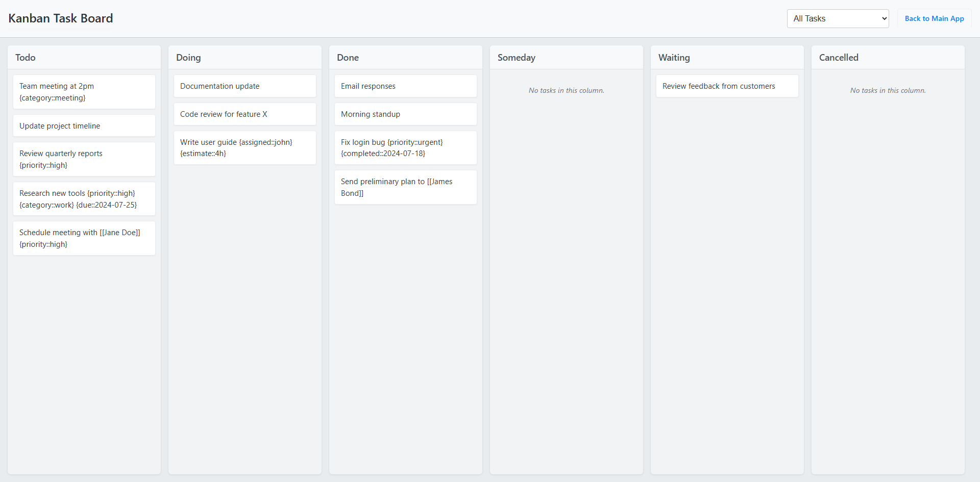The height and width of the screenshot is (482, 980).
Task: Open the All Tasks filter dropdown
Action: tap(837, 19)
